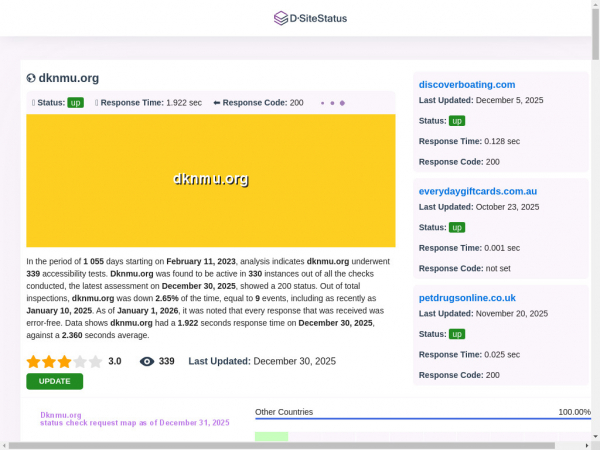
Task: Click the 'up' badge under petdrugsonline.co.uk
Action: 457,333
